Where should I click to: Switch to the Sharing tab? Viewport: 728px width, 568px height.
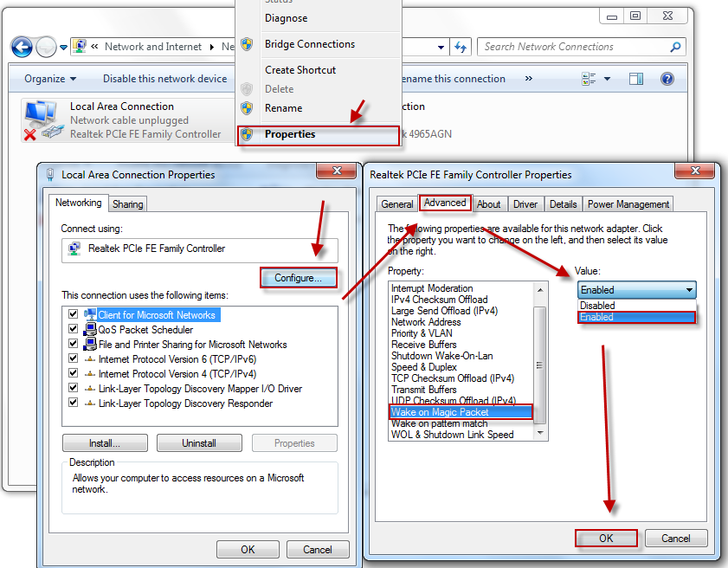127,204
